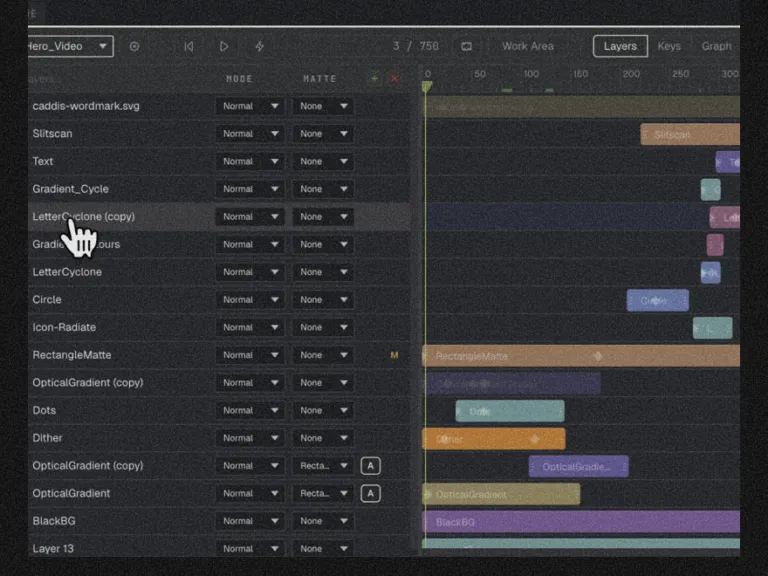Open the Recta.. matte dropdown on OpticalGradient row
768x576 pixels.
323,493
